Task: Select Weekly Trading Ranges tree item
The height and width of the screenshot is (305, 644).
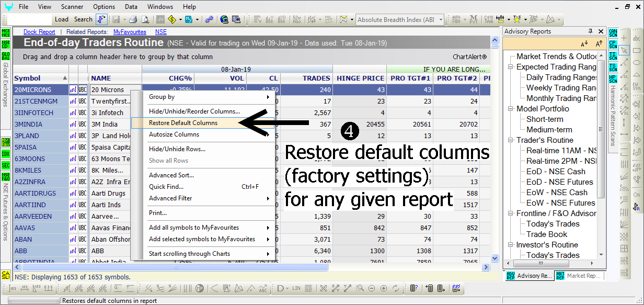Action: 561,88
